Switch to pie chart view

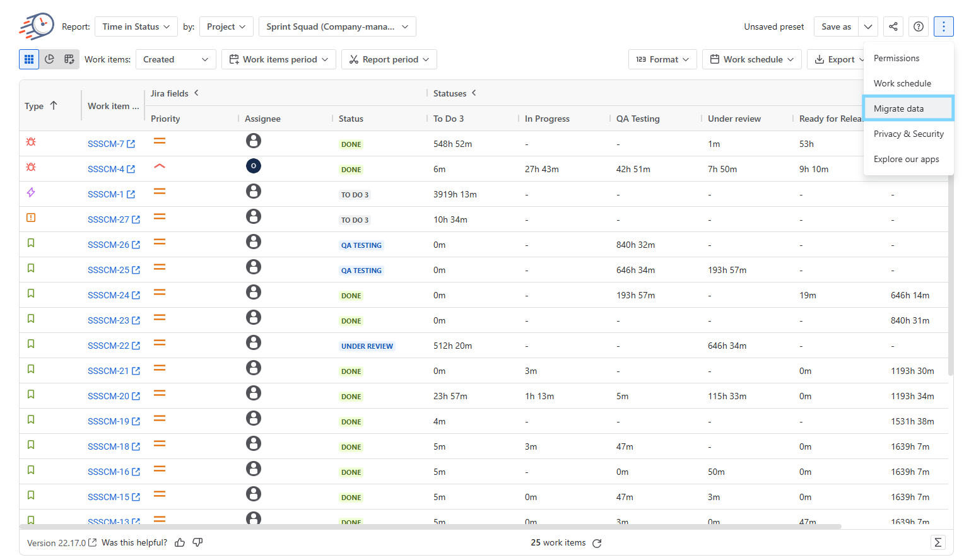point(49,59)
